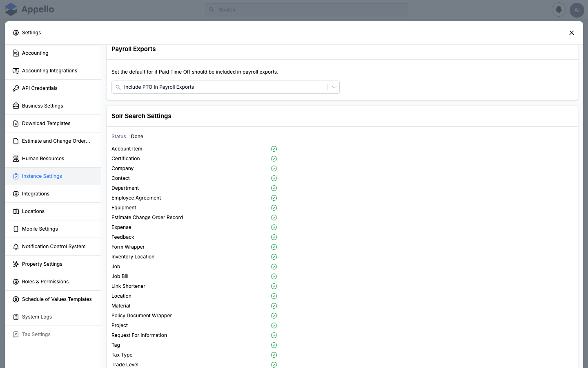Click the Notification Control System bell icon
Image resolution: width=588 pixels, height=368 pixels.
(x=16, y=247)
